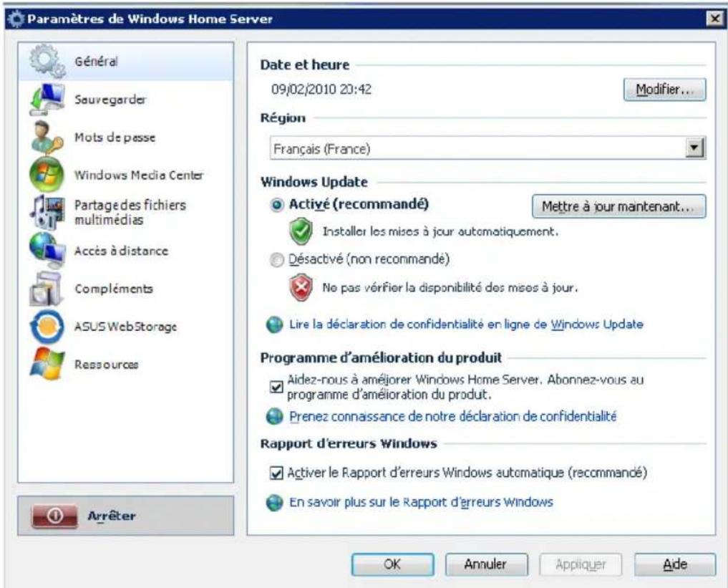This screenshot has width=728, height=588.
Task: Click the Windows Media Center orb icon
Action: point(47,175)
